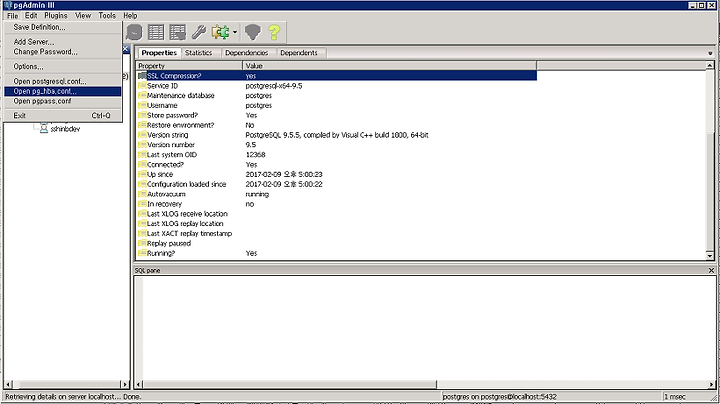
Task: Click the yellow question mark Help icon
Action: (x=274, y=32)
